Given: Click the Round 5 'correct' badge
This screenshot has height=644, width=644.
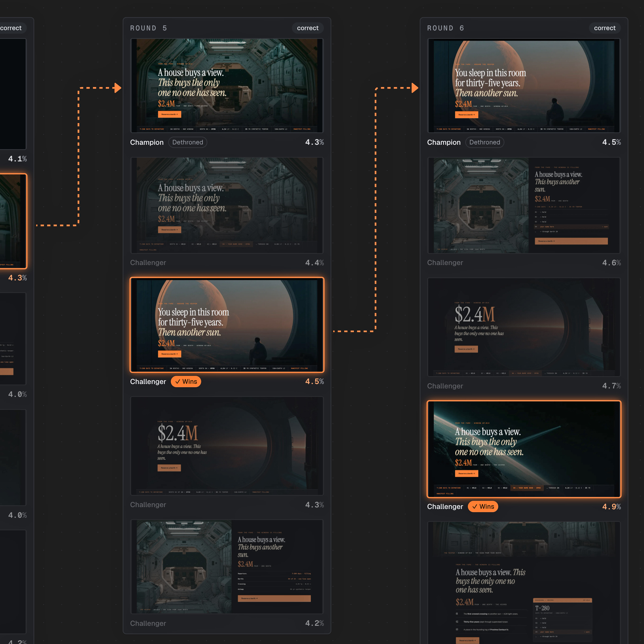Looking at the screenshot, I should (x=308, y=28).
